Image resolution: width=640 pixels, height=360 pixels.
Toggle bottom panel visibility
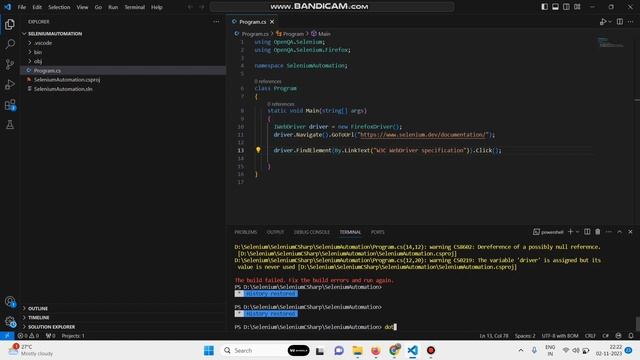point(556,7)
